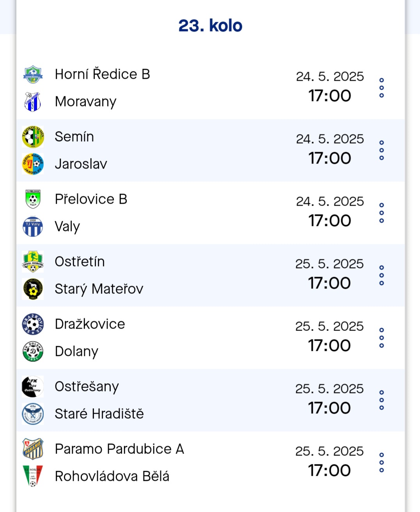Click the Rohovládova Bělá team crest

(33, 476)
